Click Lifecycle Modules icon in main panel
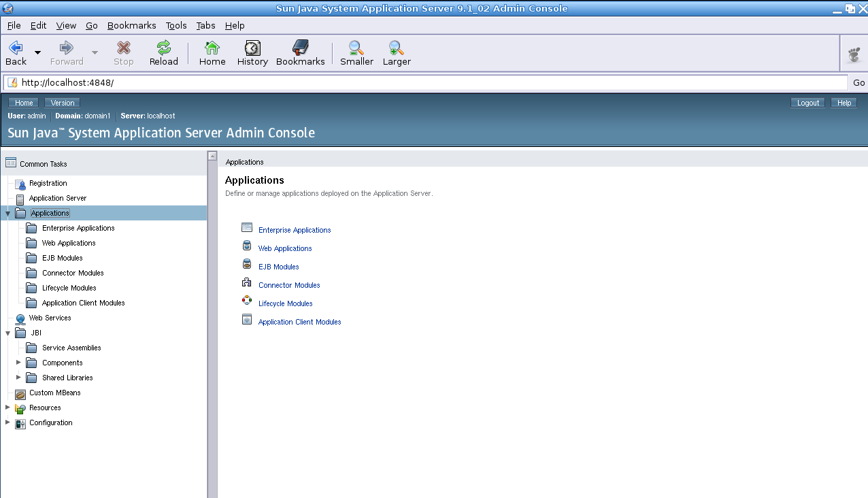Screen dimensions: 868x498 tap(247, 301)
